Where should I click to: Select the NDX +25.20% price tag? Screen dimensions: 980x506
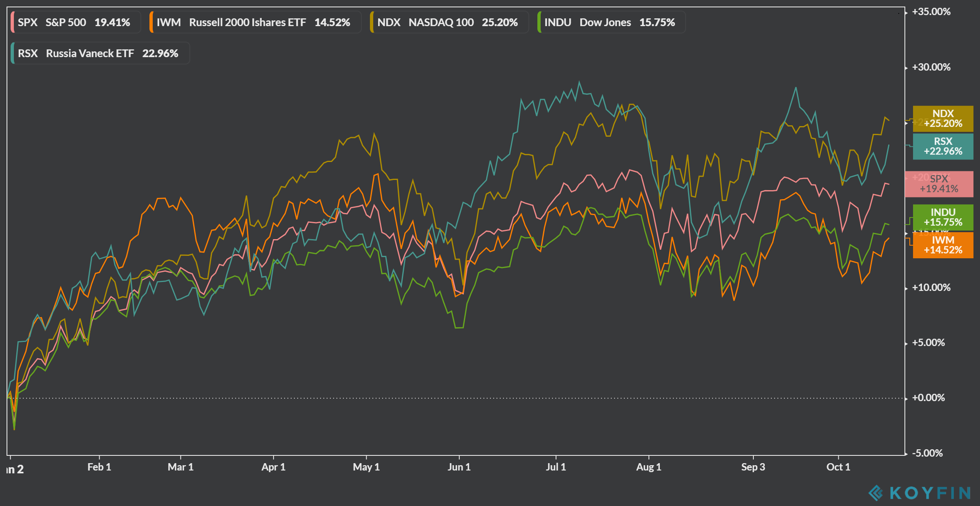click(x=943, y=119)
